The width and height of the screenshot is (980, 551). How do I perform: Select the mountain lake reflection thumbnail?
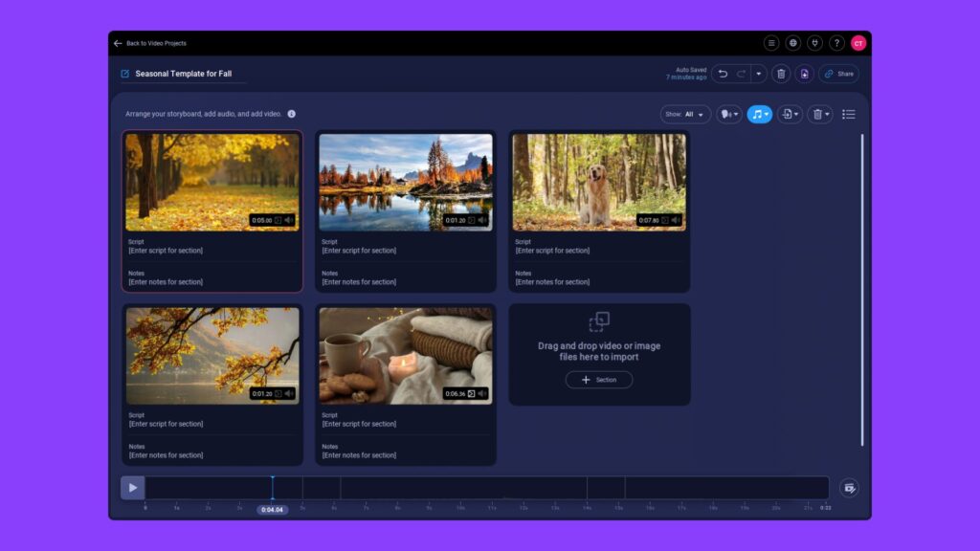(x=406, y=183)
